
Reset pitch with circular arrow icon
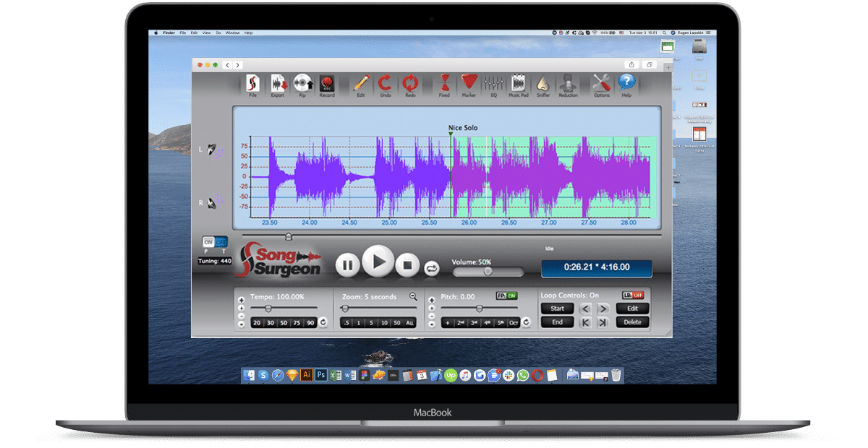tap(526, 323)
